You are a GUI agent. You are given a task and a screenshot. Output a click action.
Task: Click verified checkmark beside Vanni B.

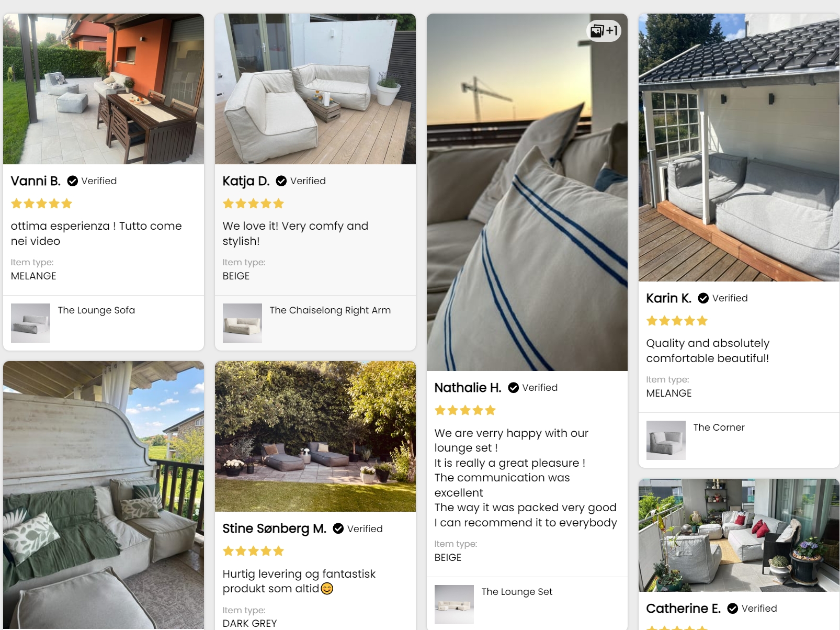coord(73,181)
